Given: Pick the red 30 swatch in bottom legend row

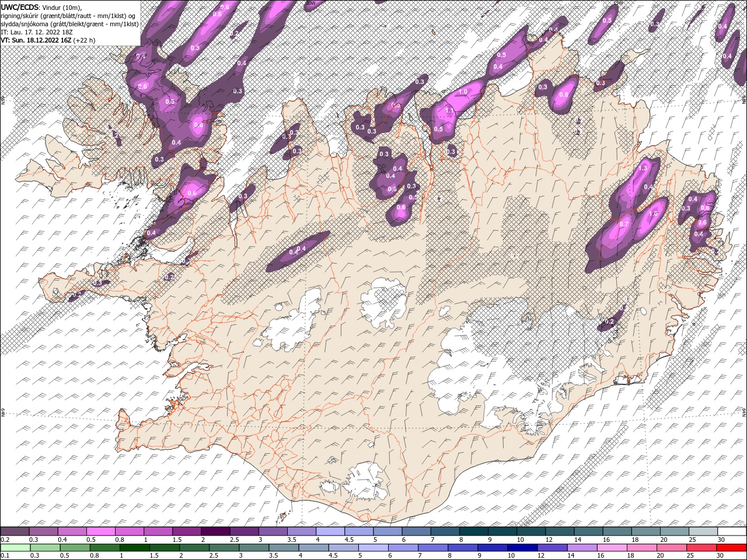Looking at the screenshot, I should click(x=732, y=547).
